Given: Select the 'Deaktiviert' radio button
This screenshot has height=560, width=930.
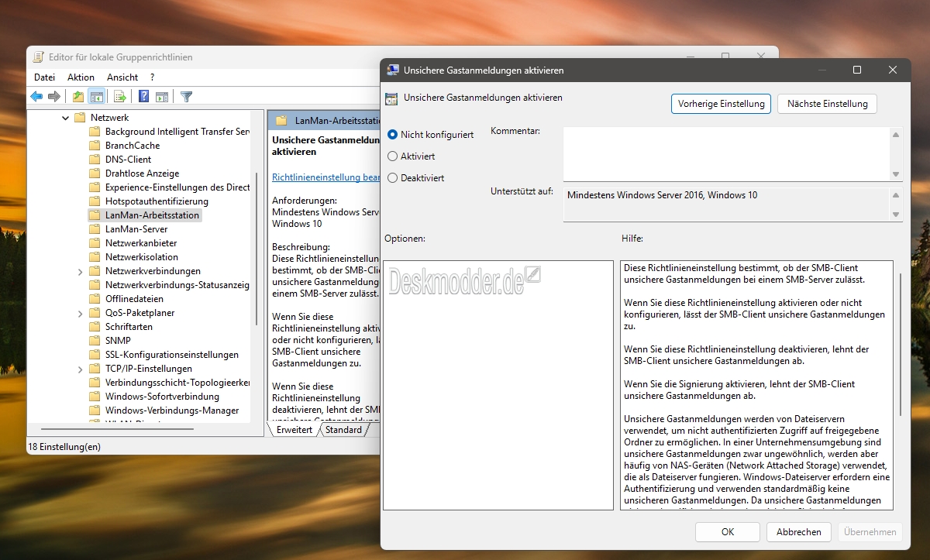Looking at the screenshot, I should pyautogui.click(x=392, y=178).
